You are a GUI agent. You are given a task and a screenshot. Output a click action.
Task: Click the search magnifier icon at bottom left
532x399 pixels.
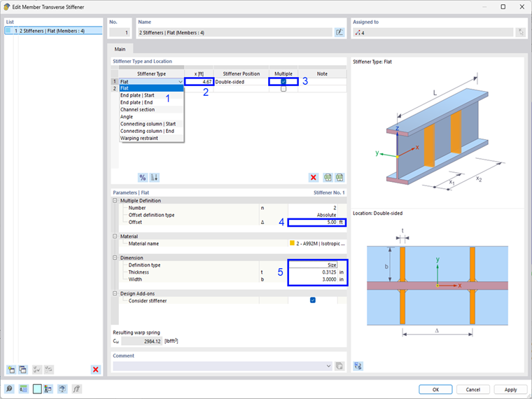tap(10, 388)
